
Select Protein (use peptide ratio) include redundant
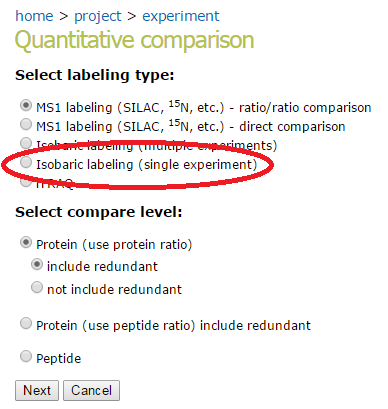click(26, 323)
